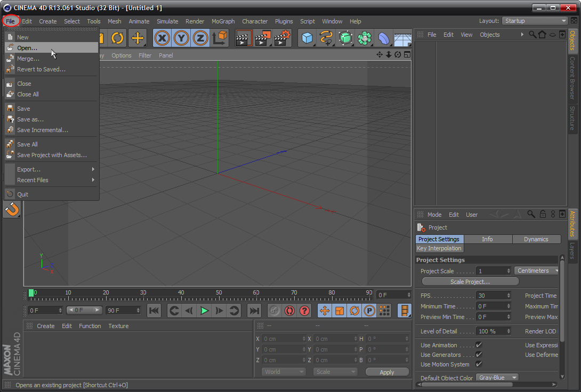Open Edit Render Settings gear clapperboard icon
581x392 pixels.
pos(282,38)
